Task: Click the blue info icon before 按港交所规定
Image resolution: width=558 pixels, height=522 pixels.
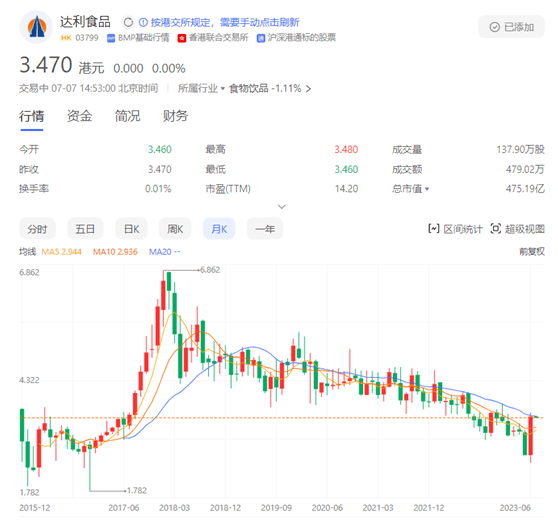Action: [143, 22]
